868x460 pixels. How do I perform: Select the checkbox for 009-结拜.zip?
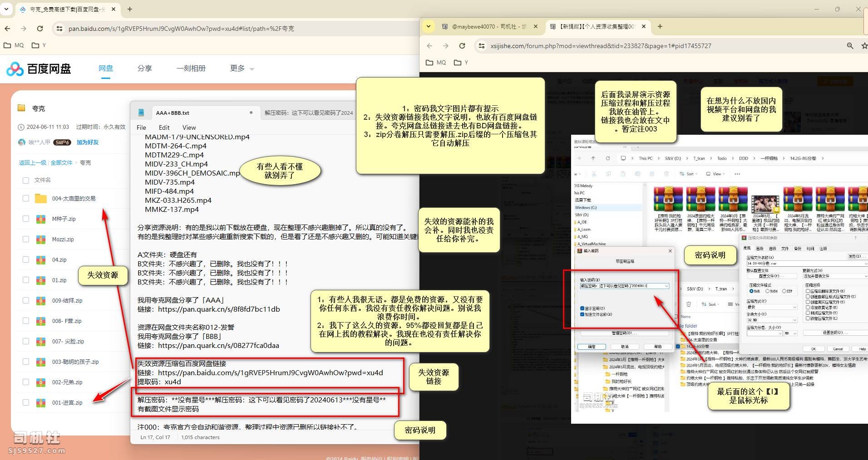(x=26, y=300)
